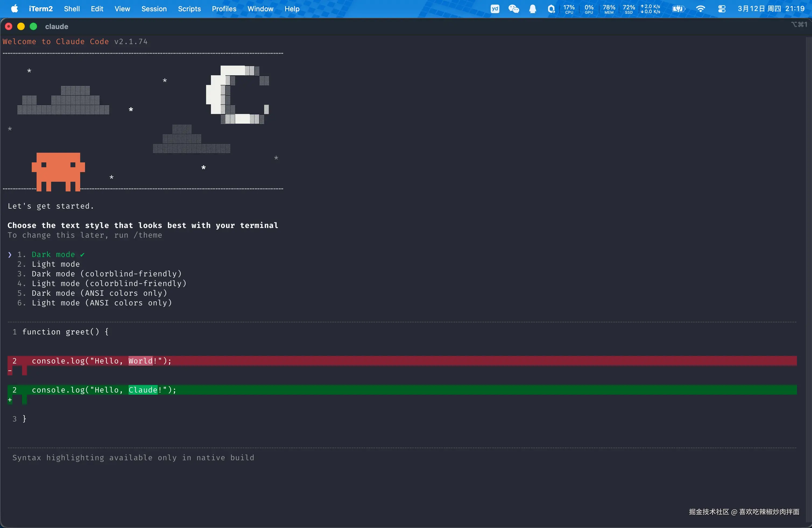Choose Light mode (ANSI colors only)
This screenshot has height=528, width=812.
coord(102,303)
